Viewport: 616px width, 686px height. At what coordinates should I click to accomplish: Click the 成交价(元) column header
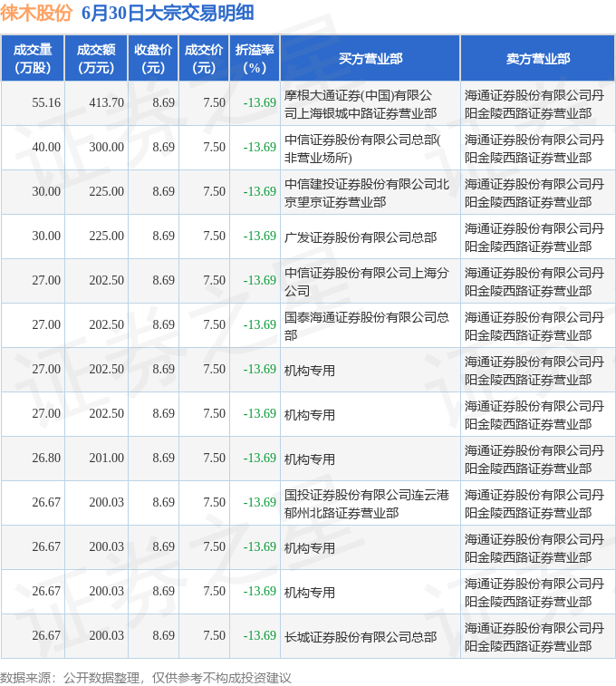point(204,59)
